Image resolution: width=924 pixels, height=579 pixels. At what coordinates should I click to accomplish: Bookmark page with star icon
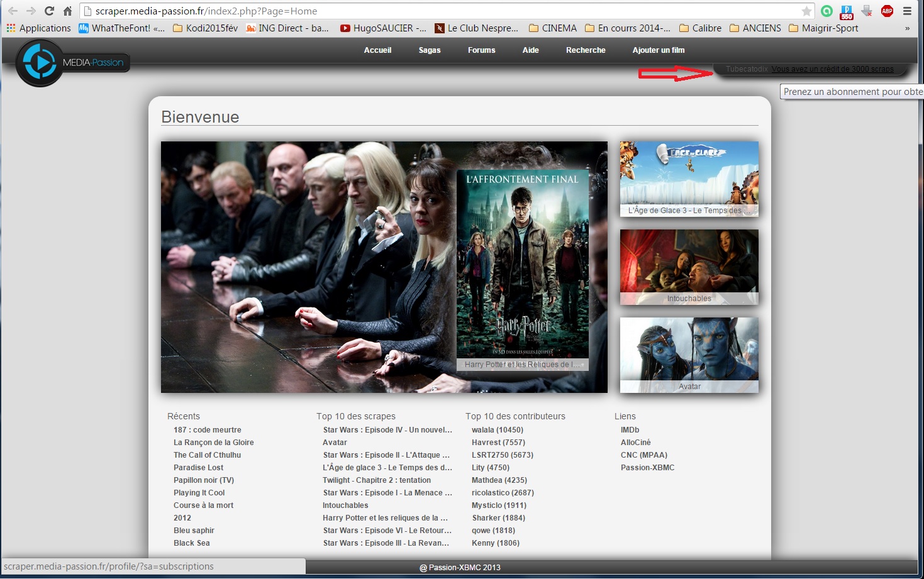point(806,11)
